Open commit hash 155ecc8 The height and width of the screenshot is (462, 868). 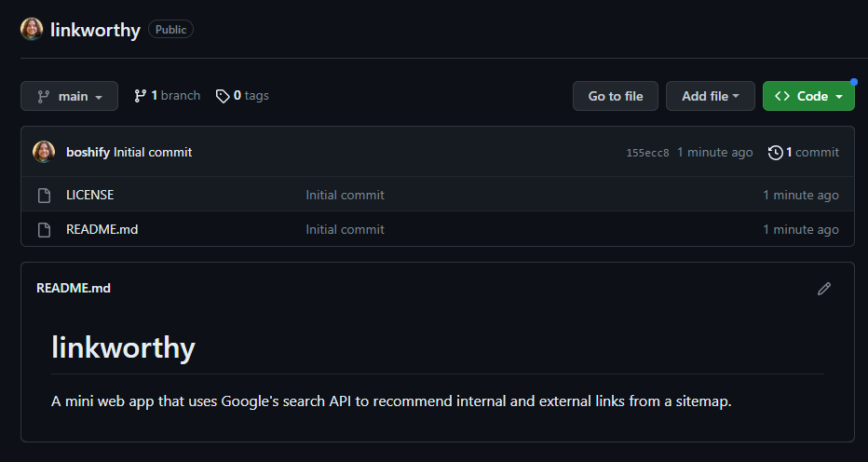(647, 153)
